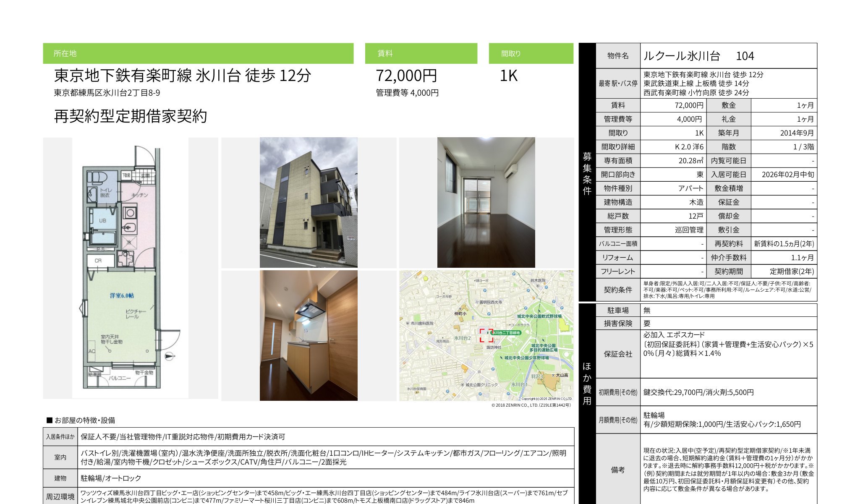
Task: Click the green 賃料 header label
Action: pos(385,53)
